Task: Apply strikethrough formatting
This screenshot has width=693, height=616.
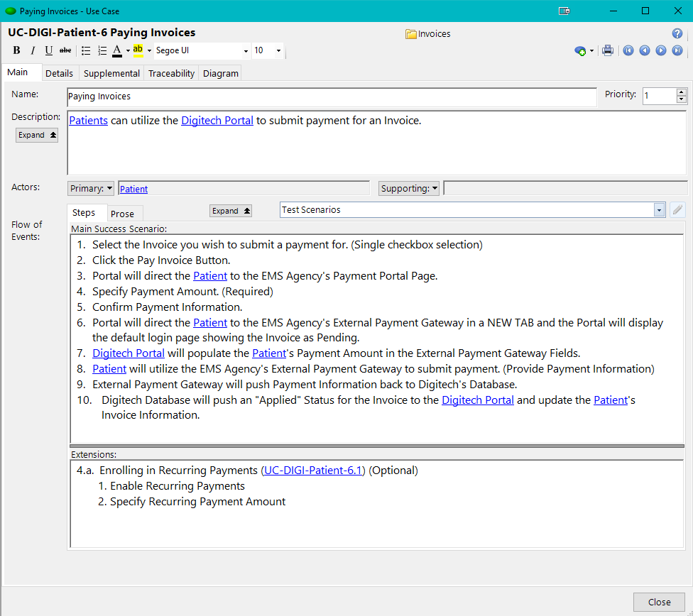Action: click(x=65, y=50)
